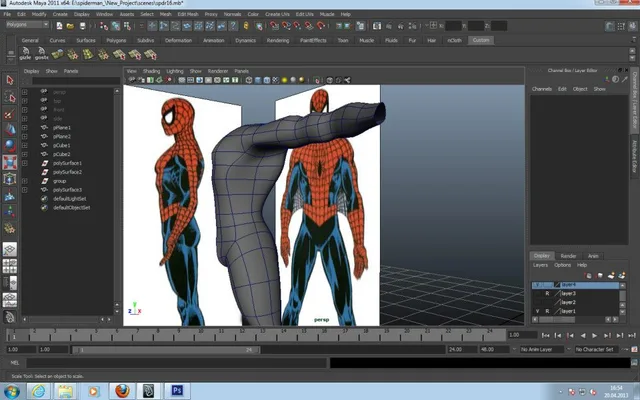Open Firefox from the Windows taskbar

(122, 391)
